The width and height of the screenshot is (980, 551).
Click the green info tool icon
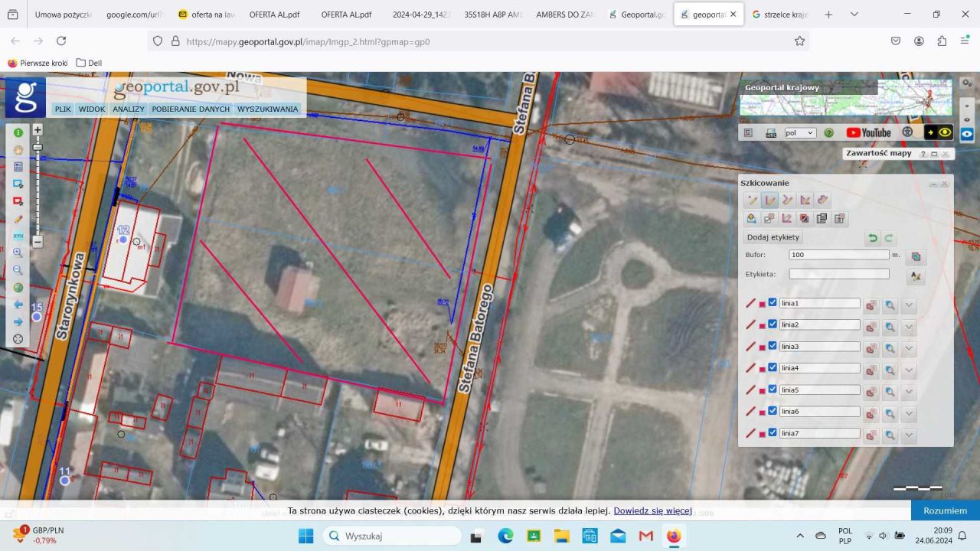pos(18,132)
